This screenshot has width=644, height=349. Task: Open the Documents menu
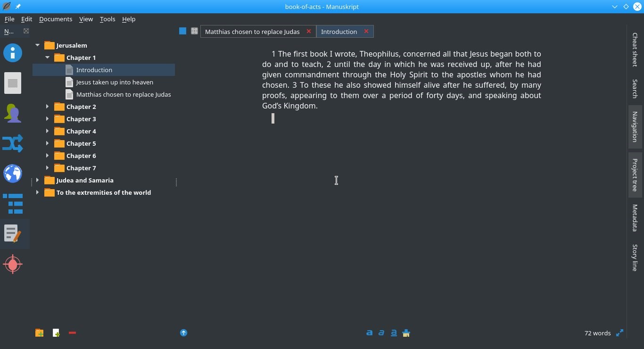(x=56, y=19)
